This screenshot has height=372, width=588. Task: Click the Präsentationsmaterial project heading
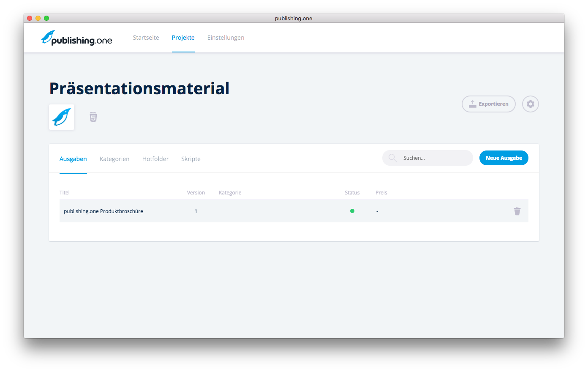(139, 88)
